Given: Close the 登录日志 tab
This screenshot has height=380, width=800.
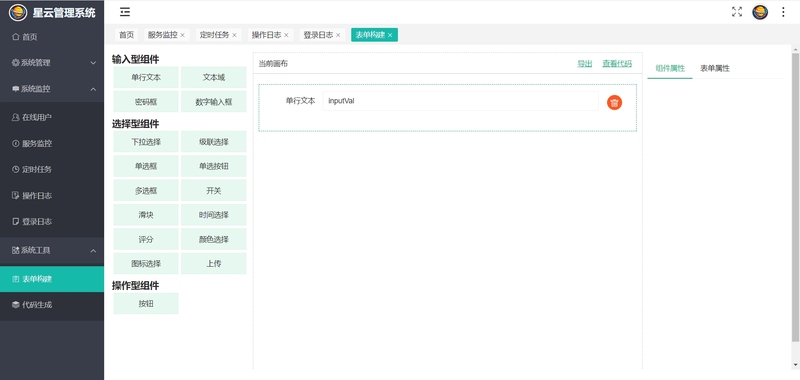Looking at the screenshot, I should coord(338,35).
